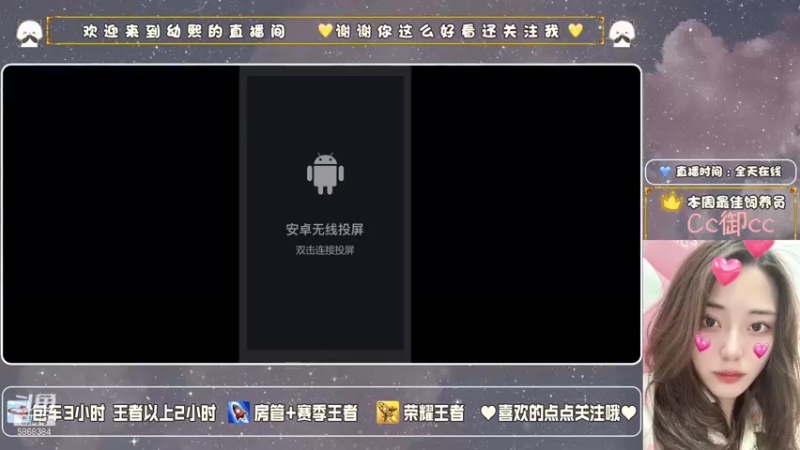Viewport: 800px width, 450px height.
Task: Click the 房管+赛季王者 text
Action: tap(306, 413)
